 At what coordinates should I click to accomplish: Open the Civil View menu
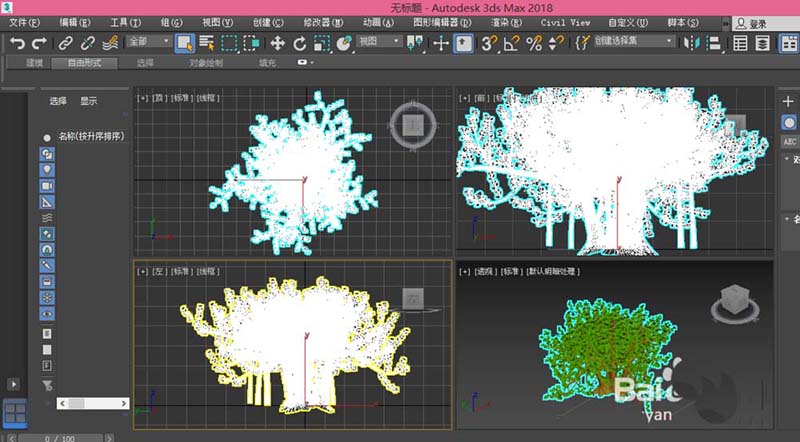click(x=565, y=22)
